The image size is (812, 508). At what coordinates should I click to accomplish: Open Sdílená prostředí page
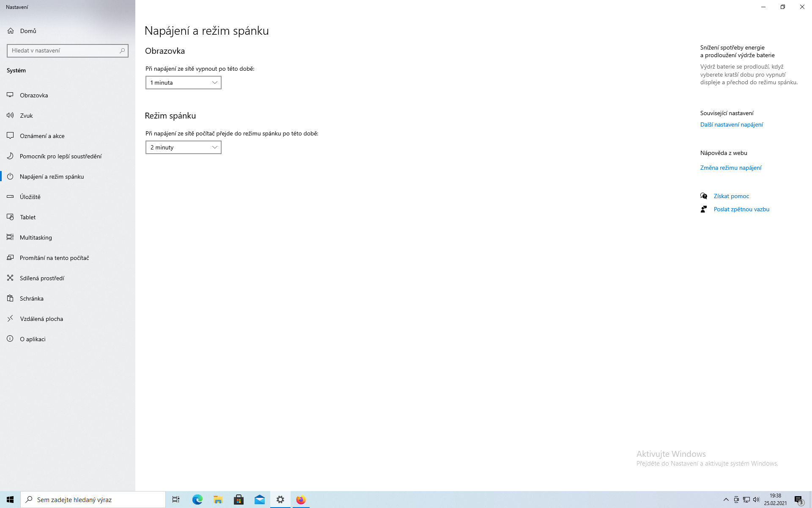[42, 278]
